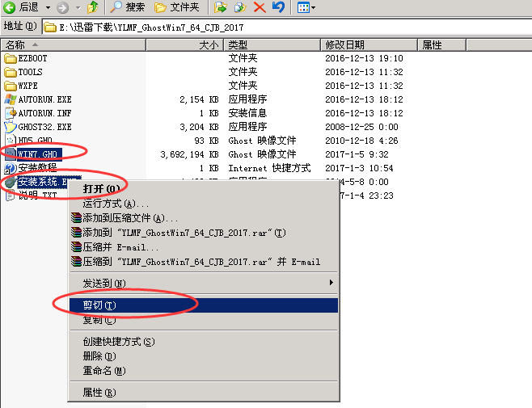Select the EZBOOT folder icon
The image size is (532, 408).
pyautogui.click(x=11, y=59)
